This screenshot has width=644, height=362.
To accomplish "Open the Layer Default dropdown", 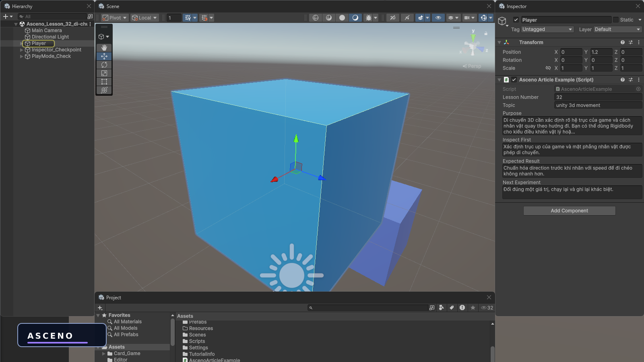I will click(617, 29).
